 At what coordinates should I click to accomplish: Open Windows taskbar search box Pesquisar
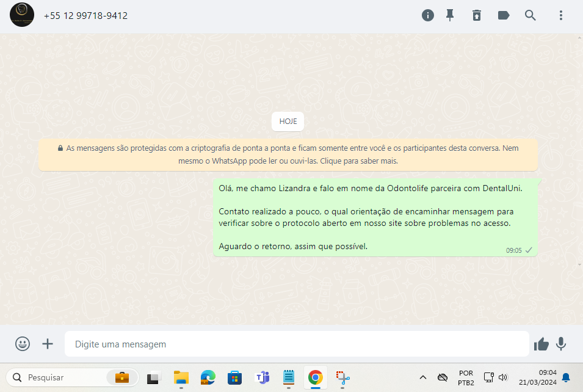coord(73,377)
